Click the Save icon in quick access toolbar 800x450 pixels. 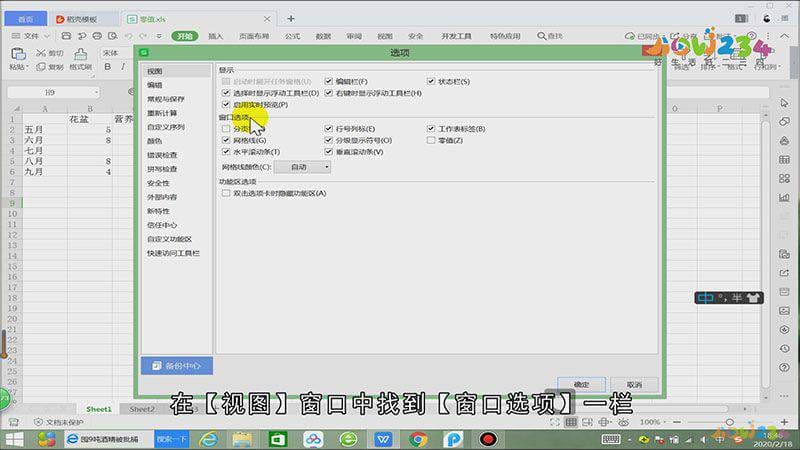pyautogui.click(x=66, y=36)
